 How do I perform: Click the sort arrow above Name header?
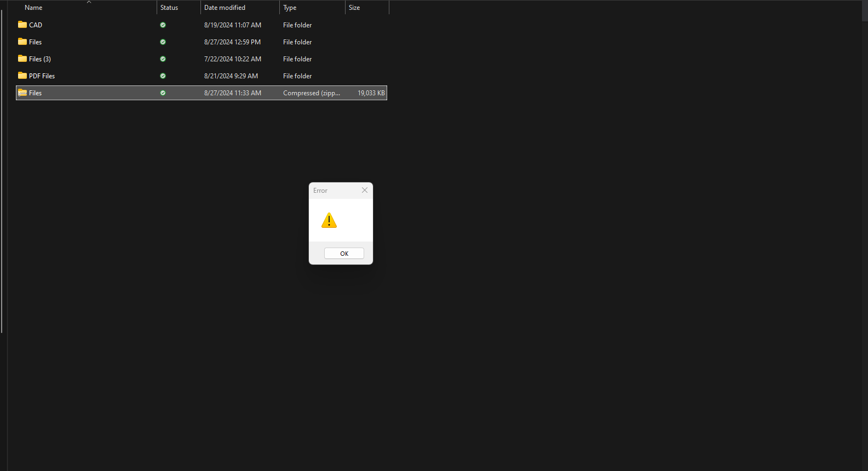click(89, 2)
